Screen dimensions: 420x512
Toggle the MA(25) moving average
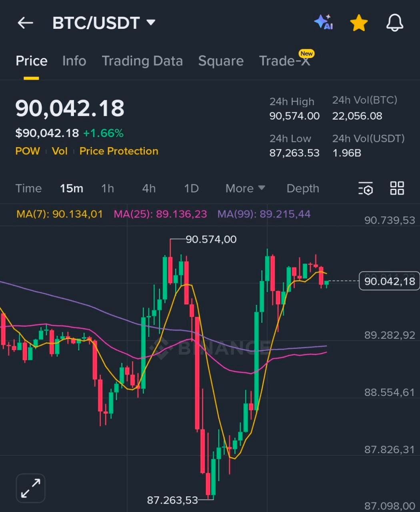160,214
